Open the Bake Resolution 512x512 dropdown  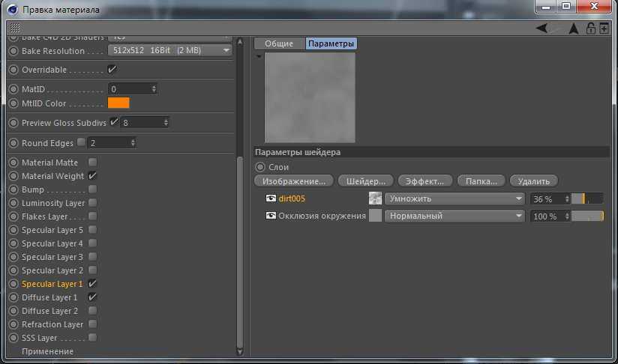pos(169,50)
